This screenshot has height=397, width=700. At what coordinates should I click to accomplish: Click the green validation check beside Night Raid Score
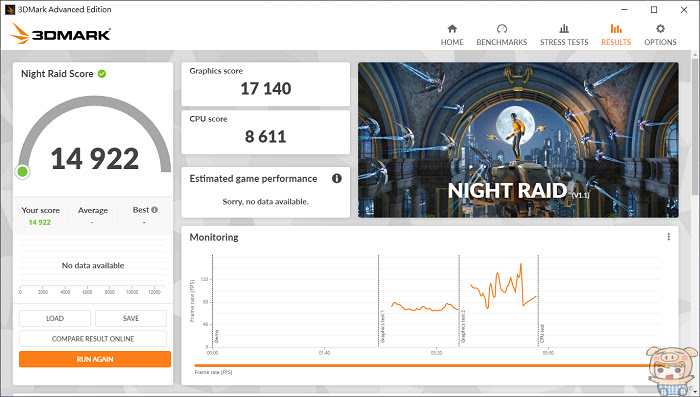point(102,74)
